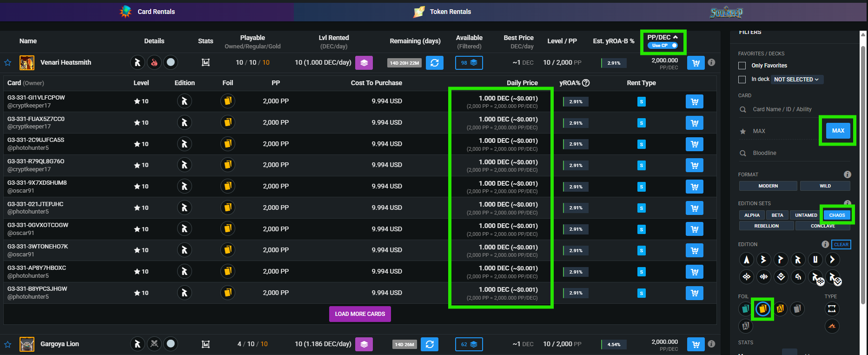The image size is (868, 355).
Task: Expand the 62 available Gargoya Lion cards
Action: [469, 344]
